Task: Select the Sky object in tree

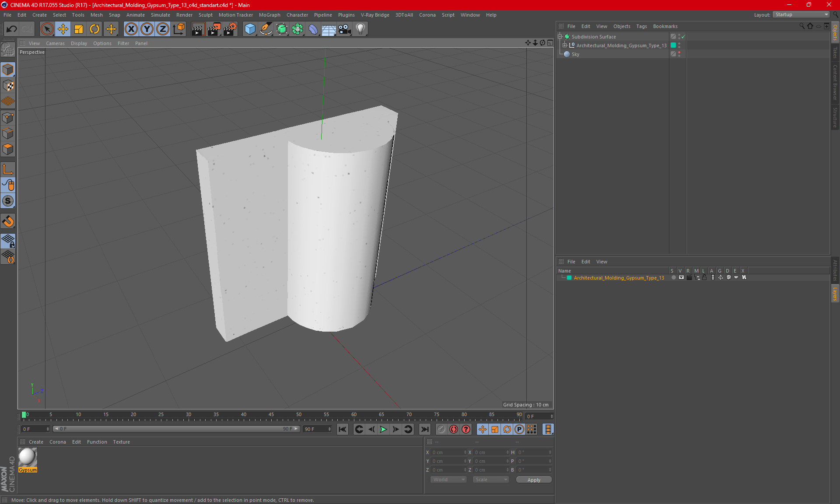Action: point(575,54)
